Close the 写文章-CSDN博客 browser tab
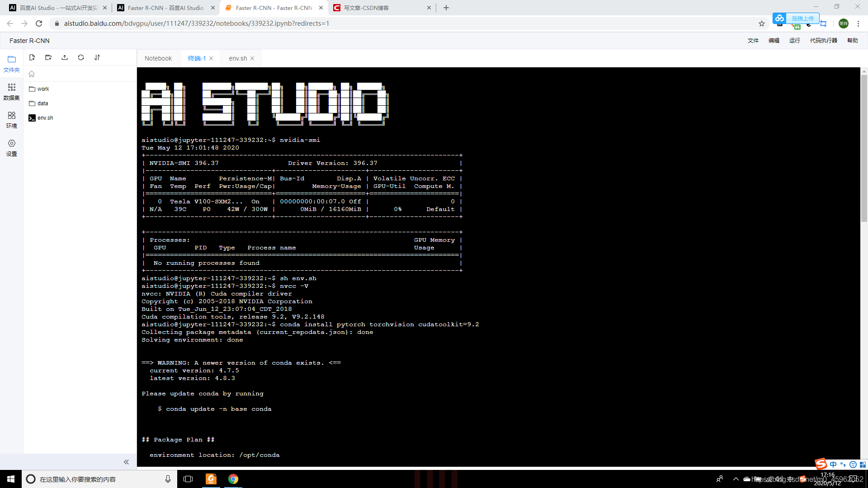868x488 pixels. (x=429, y=8)
